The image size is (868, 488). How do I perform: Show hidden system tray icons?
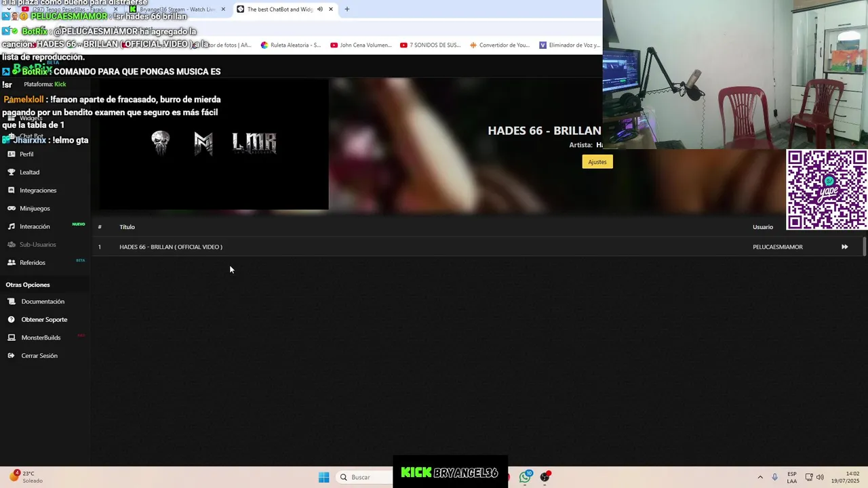[760, 477]
